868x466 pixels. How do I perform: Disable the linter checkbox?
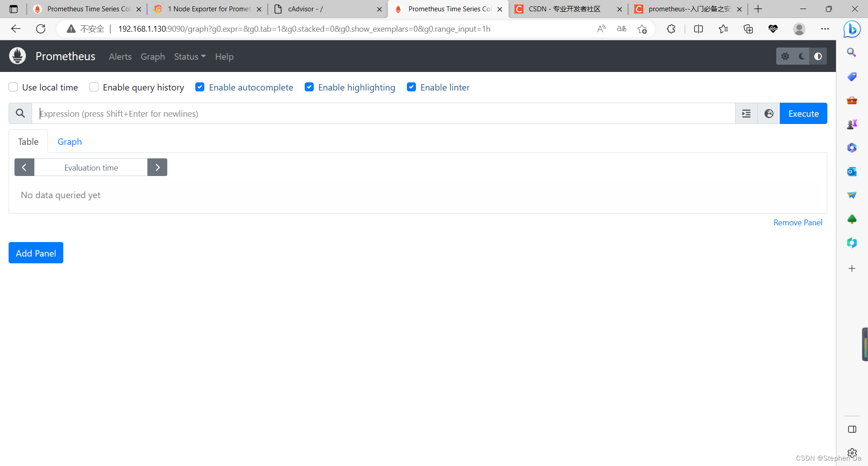411,87
